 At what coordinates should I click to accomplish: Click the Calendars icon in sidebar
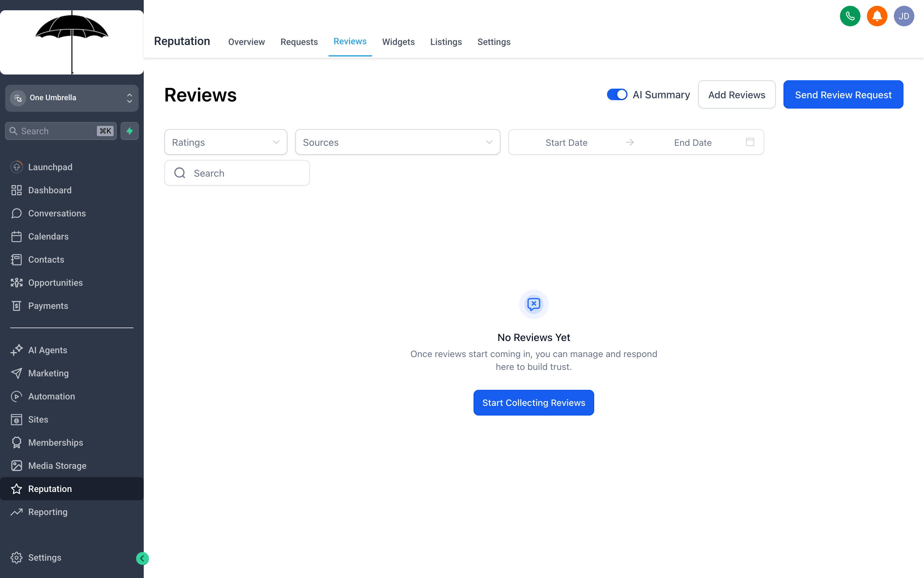[x=16, y=236]
